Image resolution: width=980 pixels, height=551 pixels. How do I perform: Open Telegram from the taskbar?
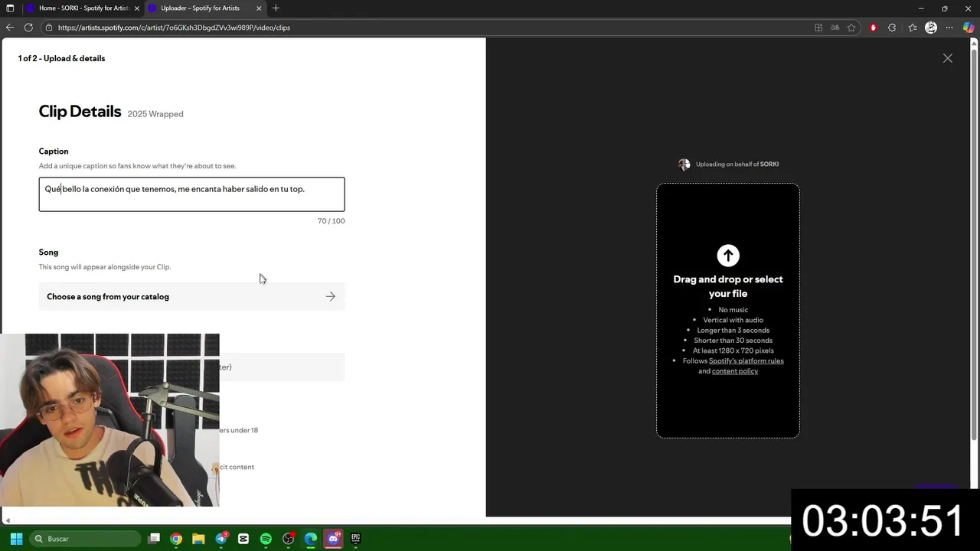click(x=221, y=539)
